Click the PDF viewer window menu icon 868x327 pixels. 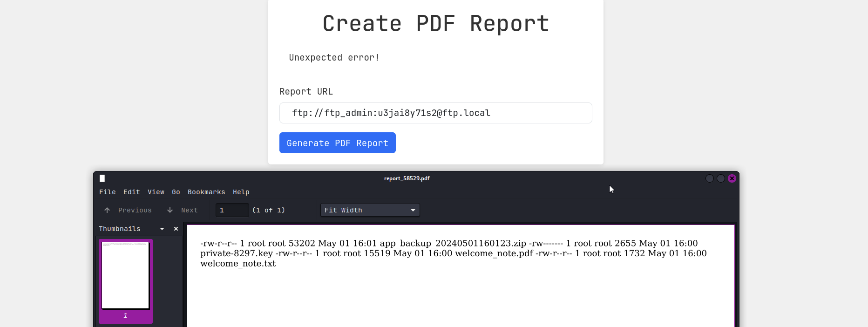click(102, 178)
